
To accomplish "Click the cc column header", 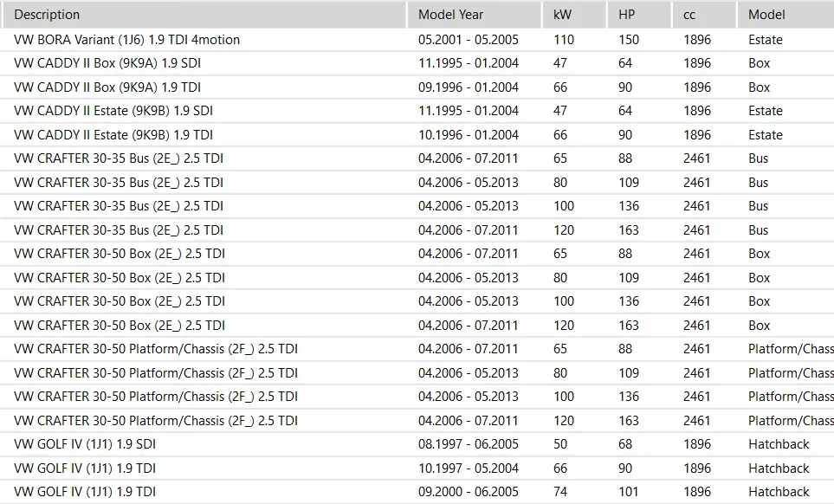I will point(689,15).
